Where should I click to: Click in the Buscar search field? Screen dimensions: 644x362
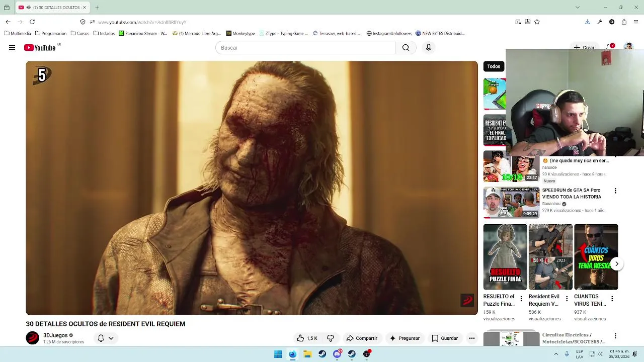click(x=305, y=48)
